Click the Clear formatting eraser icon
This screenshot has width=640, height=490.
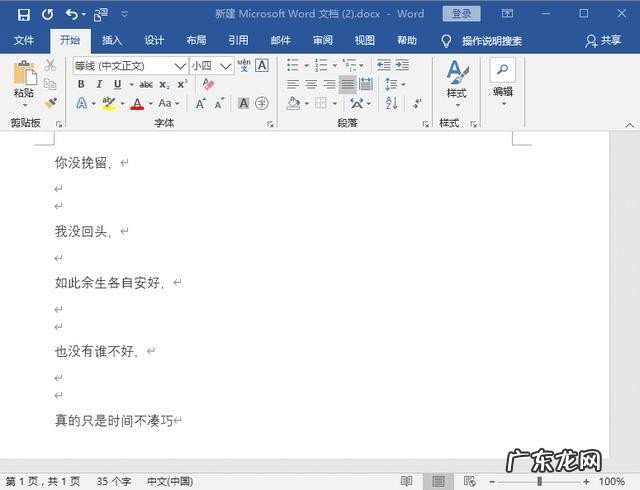click(208, 84)
